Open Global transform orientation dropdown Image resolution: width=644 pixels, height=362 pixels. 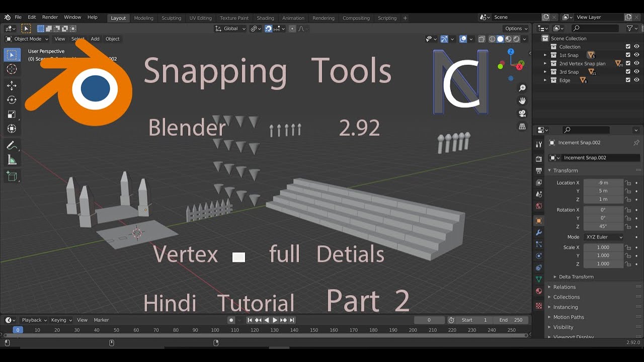[x=231, y=29]
